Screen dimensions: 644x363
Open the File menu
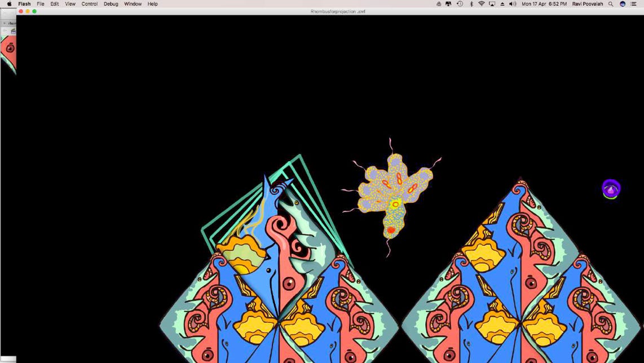click(x=41, y=4)
